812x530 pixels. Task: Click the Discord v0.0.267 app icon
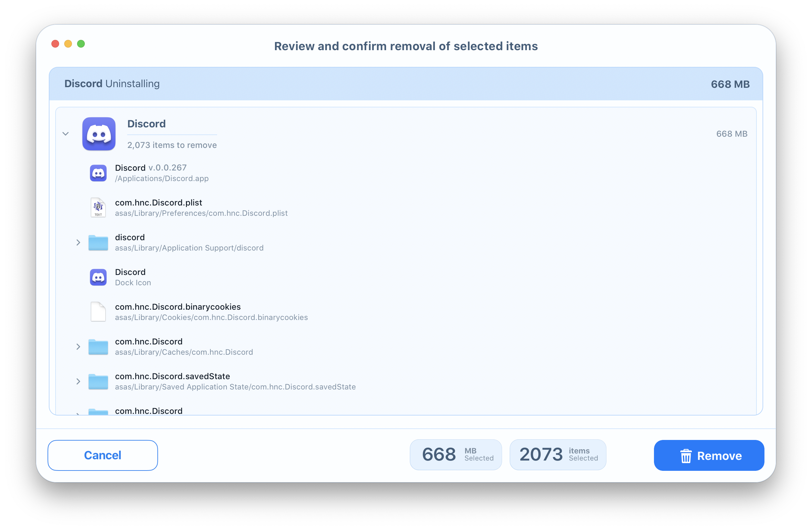(x=97, y=173)
